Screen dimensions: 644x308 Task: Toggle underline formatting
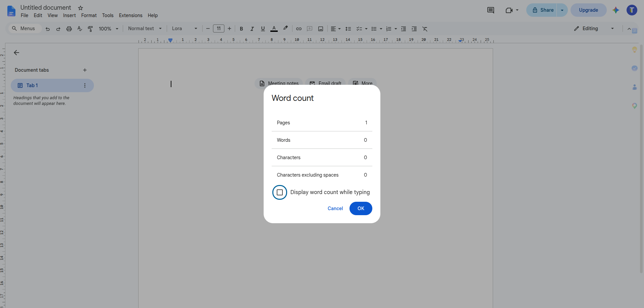tap(263, 29)
